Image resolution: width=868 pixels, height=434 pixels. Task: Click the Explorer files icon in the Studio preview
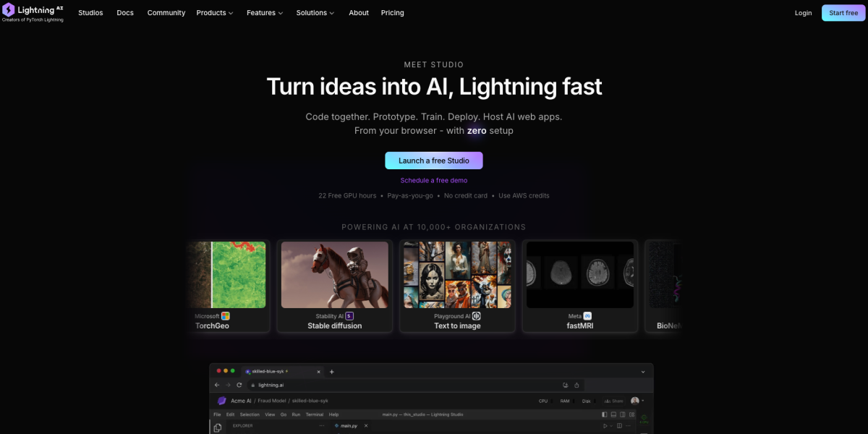point(218,427)
